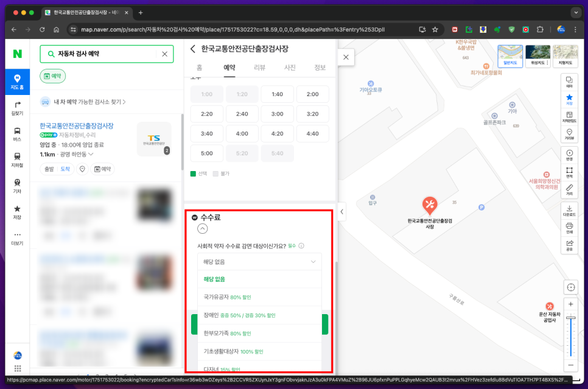Select the 3:00 time slot

tap(277, 114)
